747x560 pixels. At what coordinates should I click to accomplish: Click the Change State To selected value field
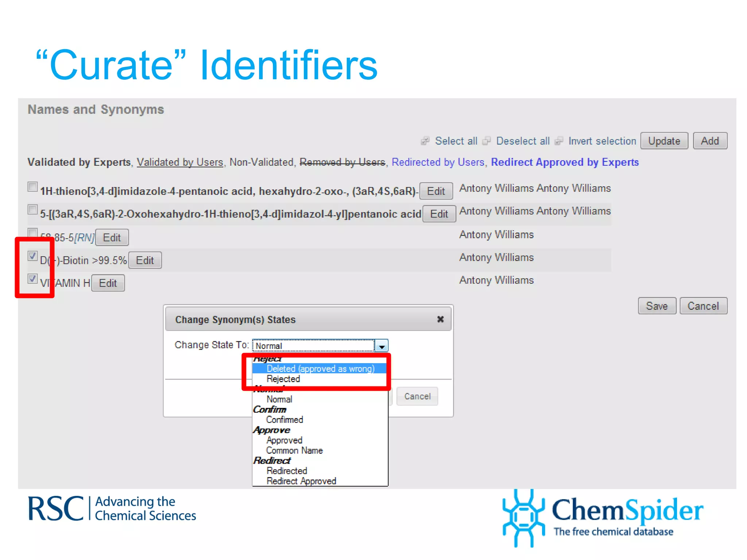(x=313, y=346)
